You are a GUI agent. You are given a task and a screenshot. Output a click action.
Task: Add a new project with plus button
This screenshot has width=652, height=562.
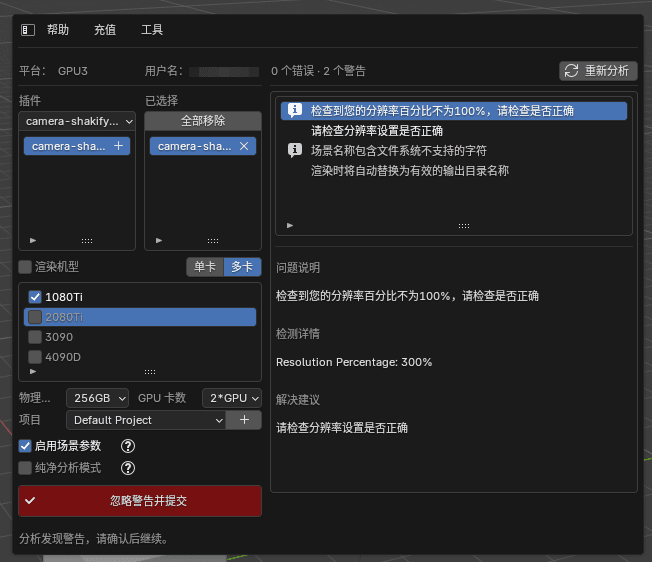click(x=244, y=420)
